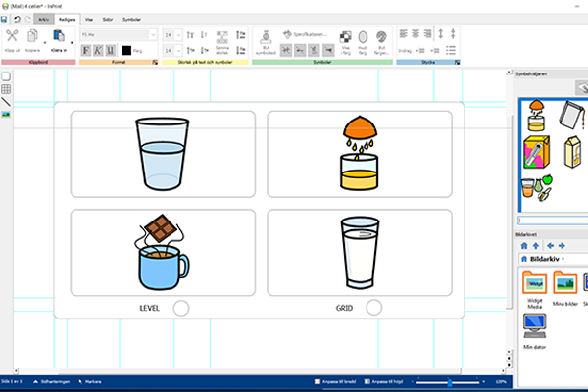
Task: Click the Kopiera icon in the ribbon
Action: [x=33, y=37]
